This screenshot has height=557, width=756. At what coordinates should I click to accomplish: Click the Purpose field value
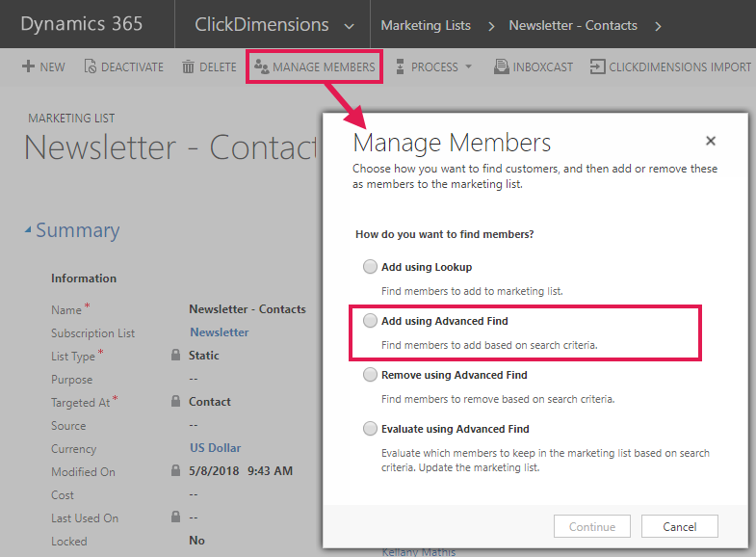194,379
